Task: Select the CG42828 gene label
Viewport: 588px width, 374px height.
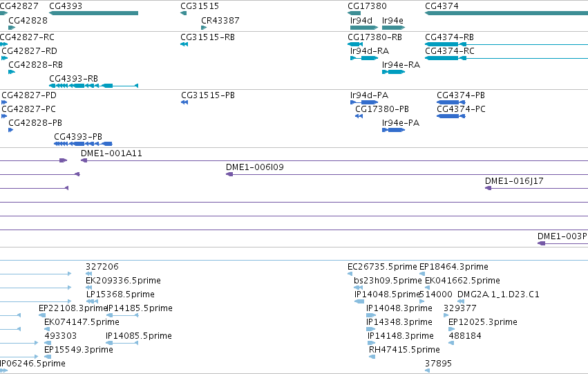Action: click(x=28, y=21)
